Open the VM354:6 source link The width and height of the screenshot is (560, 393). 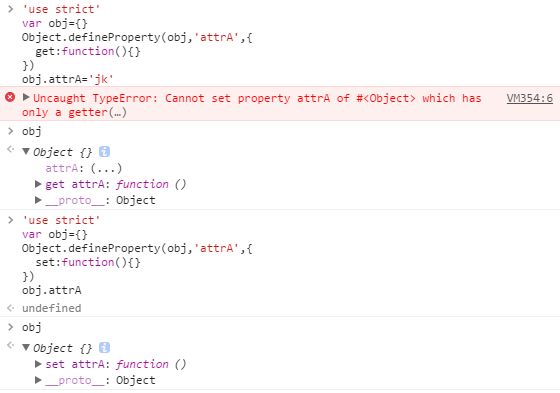point(530,98)
